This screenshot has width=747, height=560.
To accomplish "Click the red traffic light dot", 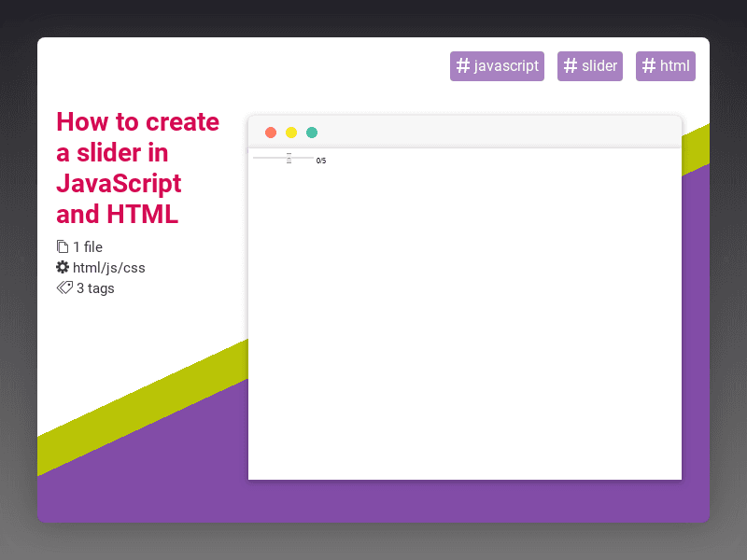I will (x=270, y=133).
